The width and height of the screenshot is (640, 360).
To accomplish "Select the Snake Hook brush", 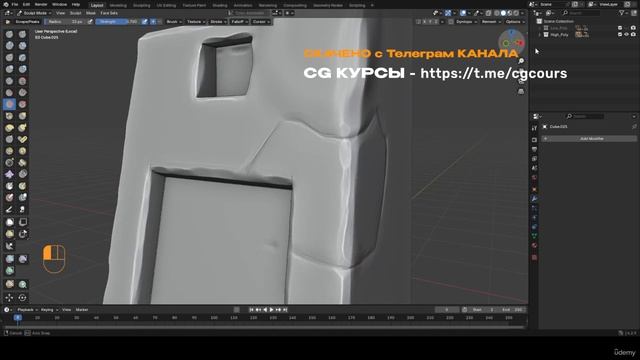I will pyautogui.click(x=22, y=128).
